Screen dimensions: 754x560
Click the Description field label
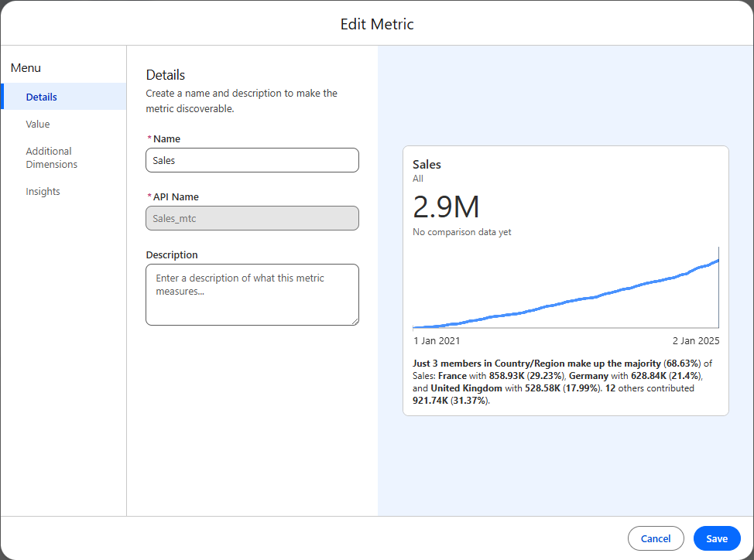click(x=172, y=255)
